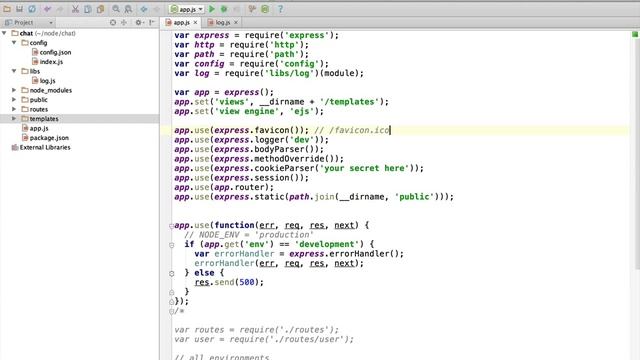Screen dimensions: 640x360
Task: Click Collapse All in Project panel header
Action: point(124,22)
